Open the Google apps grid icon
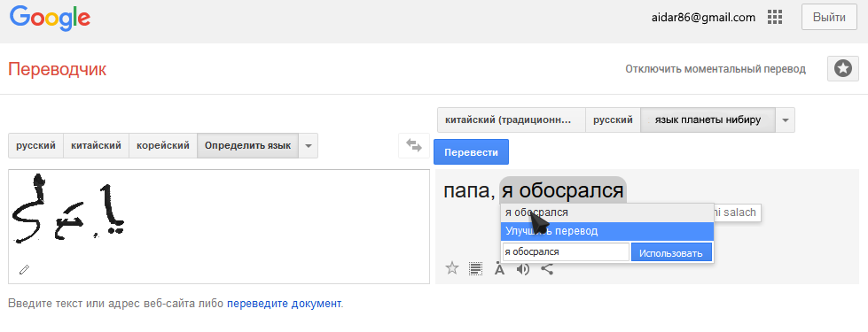The image size is (868, 332). (x=774, y=17)
